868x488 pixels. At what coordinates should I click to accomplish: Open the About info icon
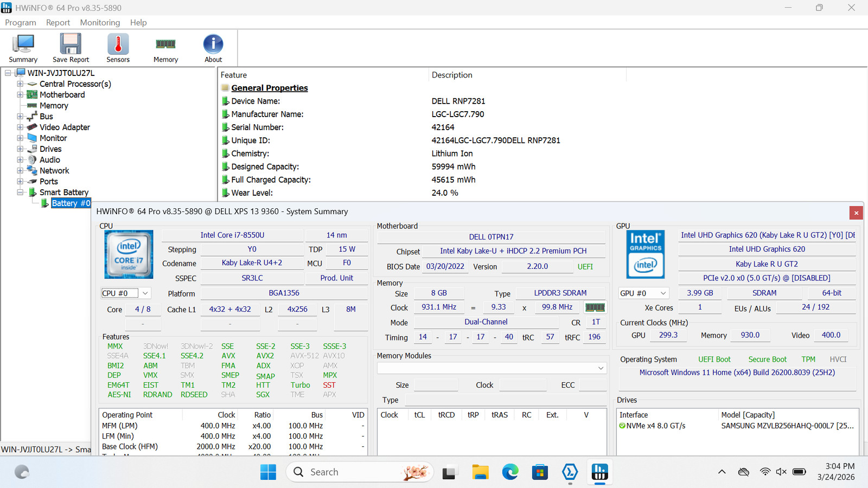(213, 48)
